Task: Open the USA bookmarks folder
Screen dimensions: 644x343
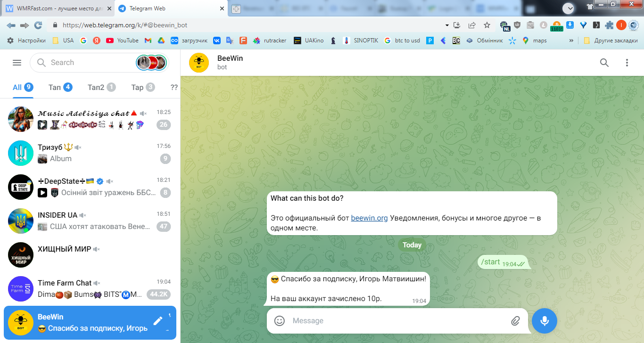Action: (x=63, y=41)
